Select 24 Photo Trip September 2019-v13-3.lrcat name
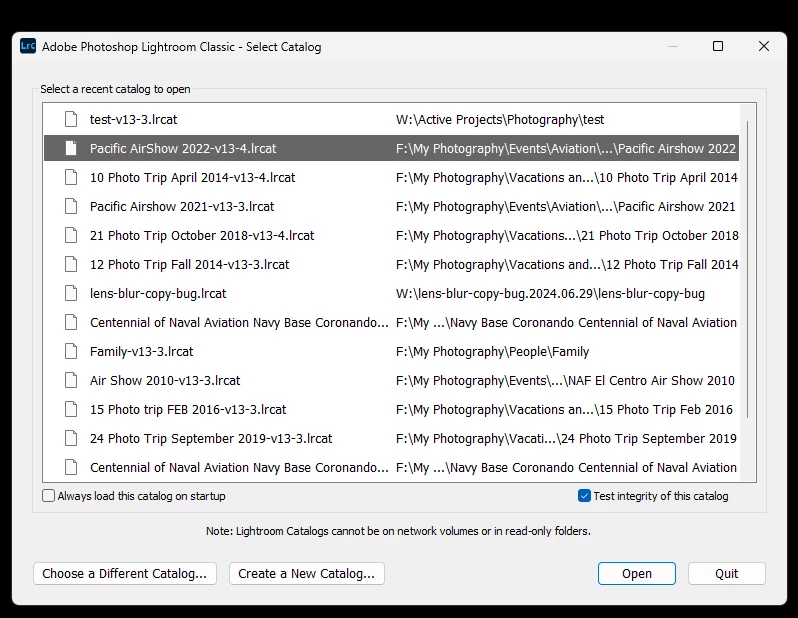This screenshot has height=618, width=798. click(211, 439)
